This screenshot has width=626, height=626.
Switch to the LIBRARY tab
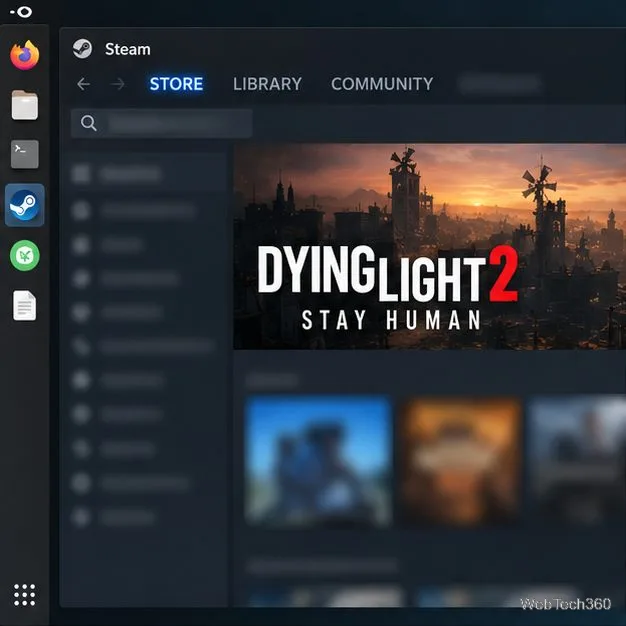click(x=267, y=84)
